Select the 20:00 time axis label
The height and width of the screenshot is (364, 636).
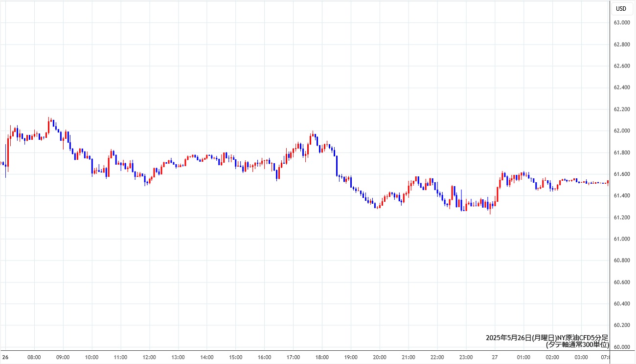pyautogui.click(x=380, y=357)
